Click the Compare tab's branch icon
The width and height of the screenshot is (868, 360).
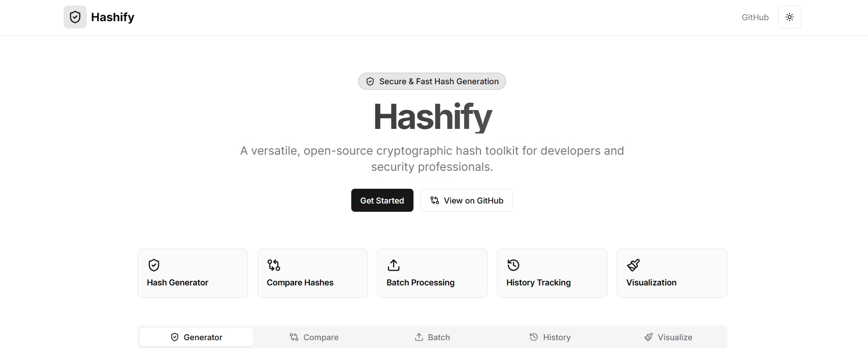coord(294,337)
